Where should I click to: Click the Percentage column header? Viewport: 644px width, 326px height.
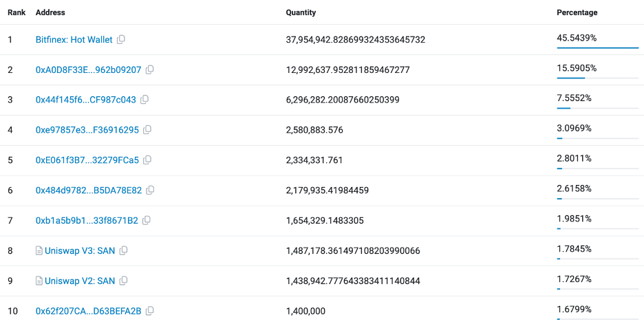pos(577,13)
